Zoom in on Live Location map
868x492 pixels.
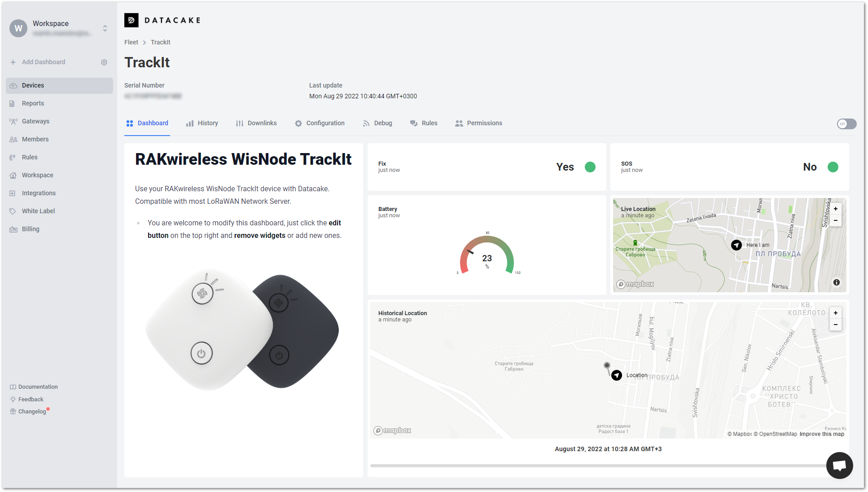pos(835,209)
